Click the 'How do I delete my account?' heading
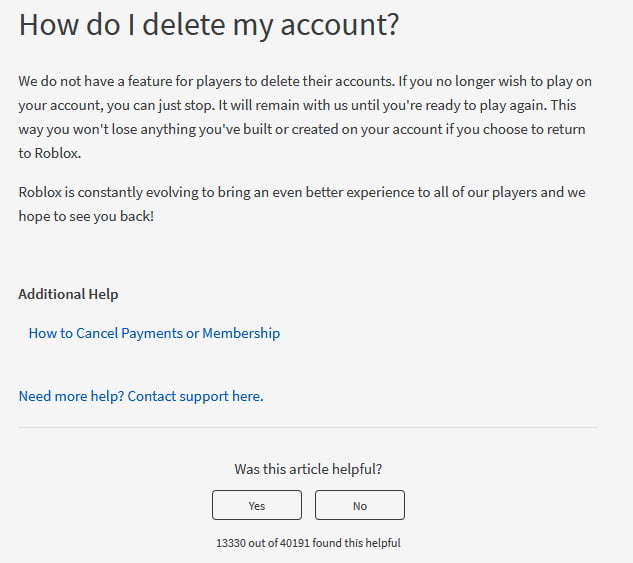Image resolution: width=633 pixels, height=563 pixels. [x=209, y=25]
